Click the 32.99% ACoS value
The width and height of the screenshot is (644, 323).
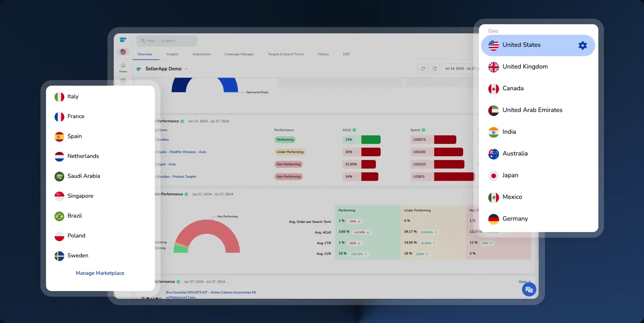click(351, 164)
